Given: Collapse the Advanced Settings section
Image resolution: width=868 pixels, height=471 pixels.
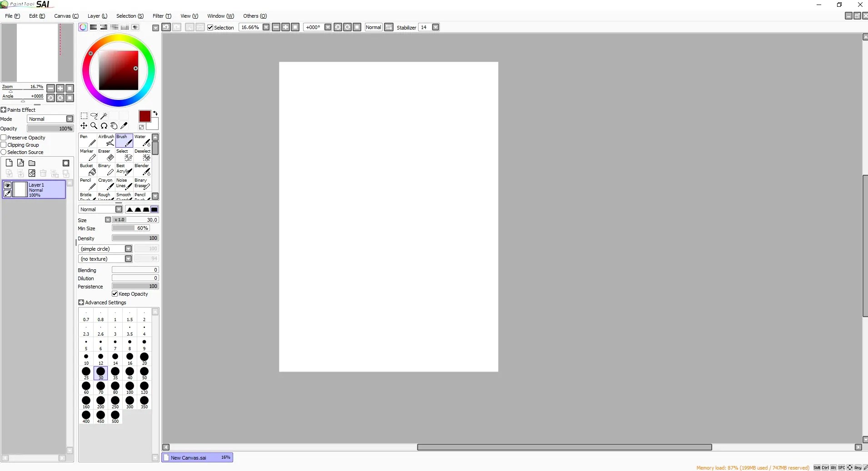Looking at the screenshot, I should coord(80,302).
